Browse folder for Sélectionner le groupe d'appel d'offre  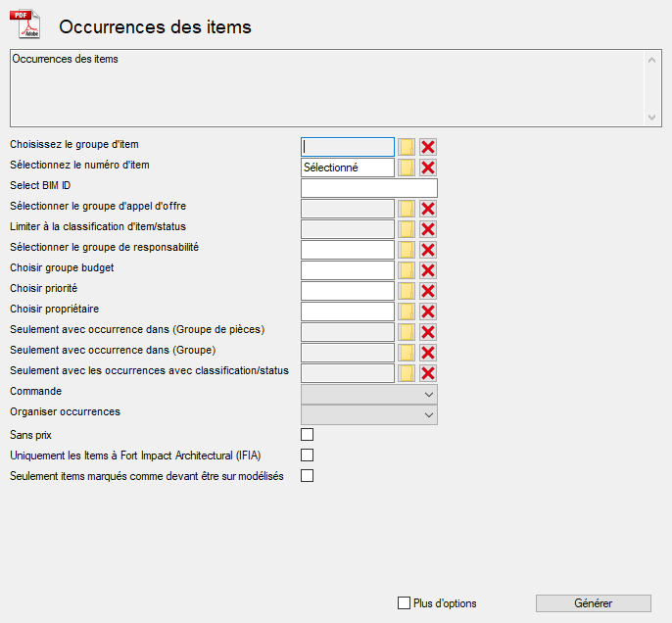tap(407, 209)
